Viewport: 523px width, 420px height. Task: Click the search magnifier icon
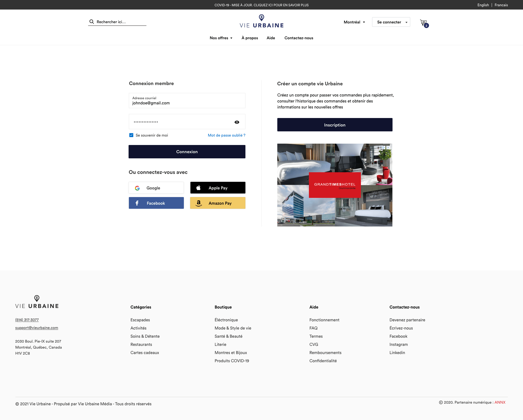click(92, 22)
